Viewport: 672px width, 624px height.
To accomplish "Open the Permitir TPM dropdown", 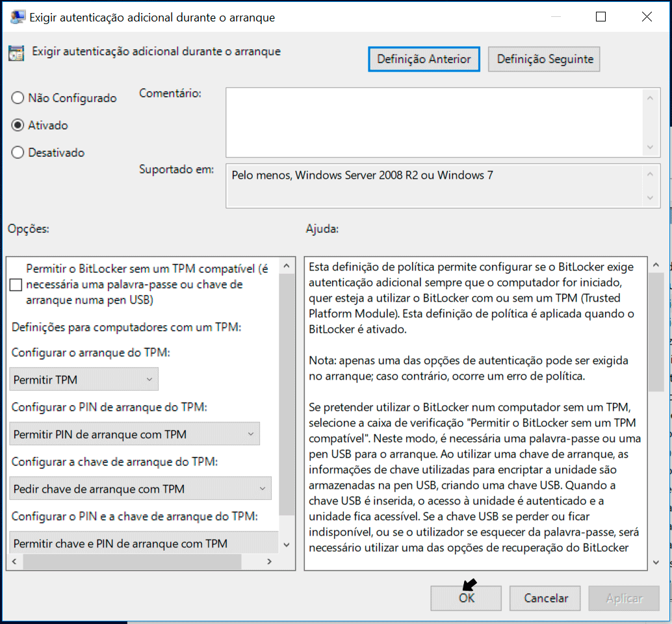I will click(x=84, y=380).
